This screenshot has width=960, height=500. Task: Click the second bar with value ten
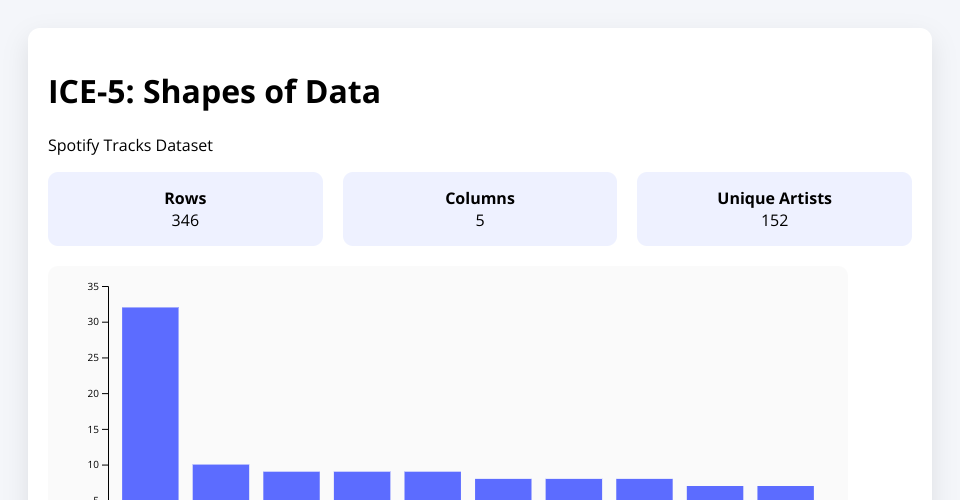point(221,482)
